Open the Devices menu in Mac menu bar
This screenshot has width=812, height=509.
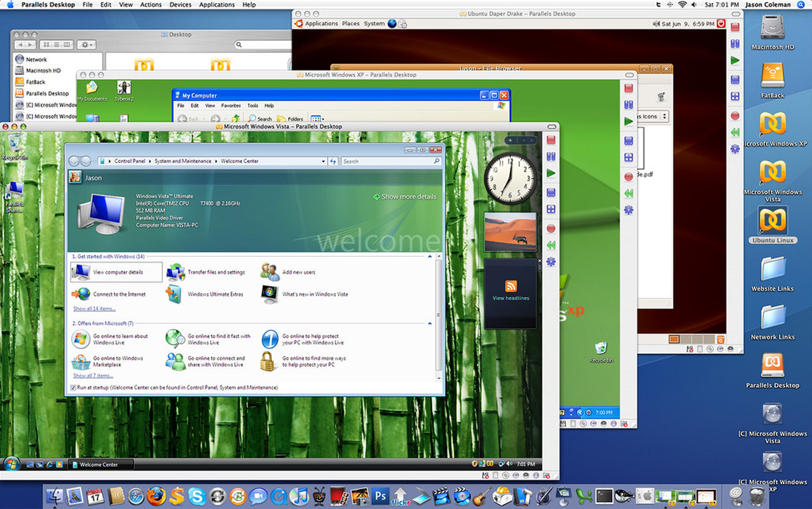[x=181, y=4]
